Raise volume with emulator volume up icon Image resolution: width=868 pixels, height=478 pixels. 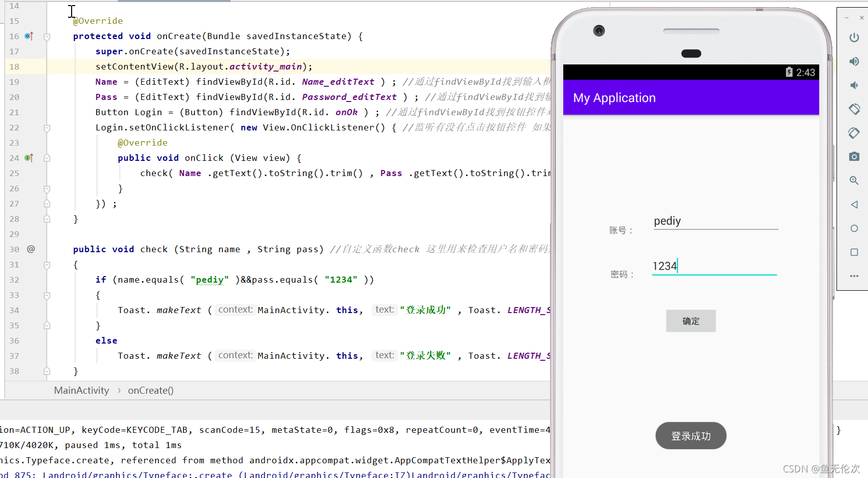tap(854, 61)
